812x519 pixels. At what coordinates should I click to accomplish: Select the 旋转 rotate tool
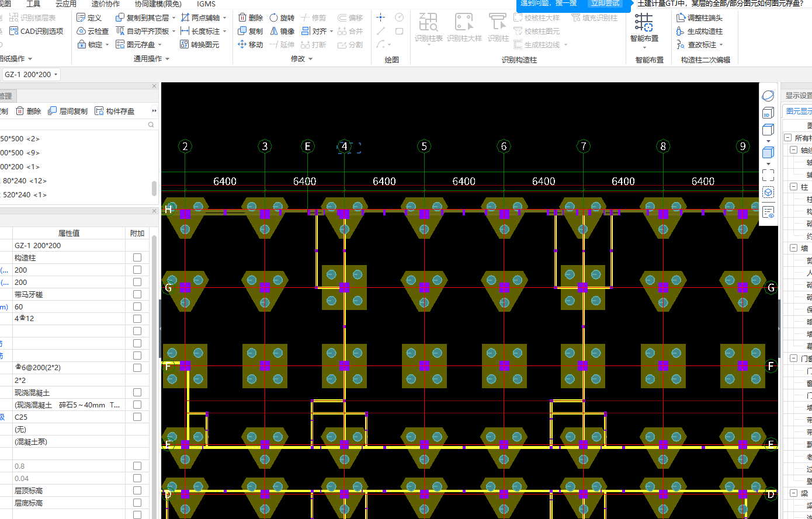click(282, 18)
